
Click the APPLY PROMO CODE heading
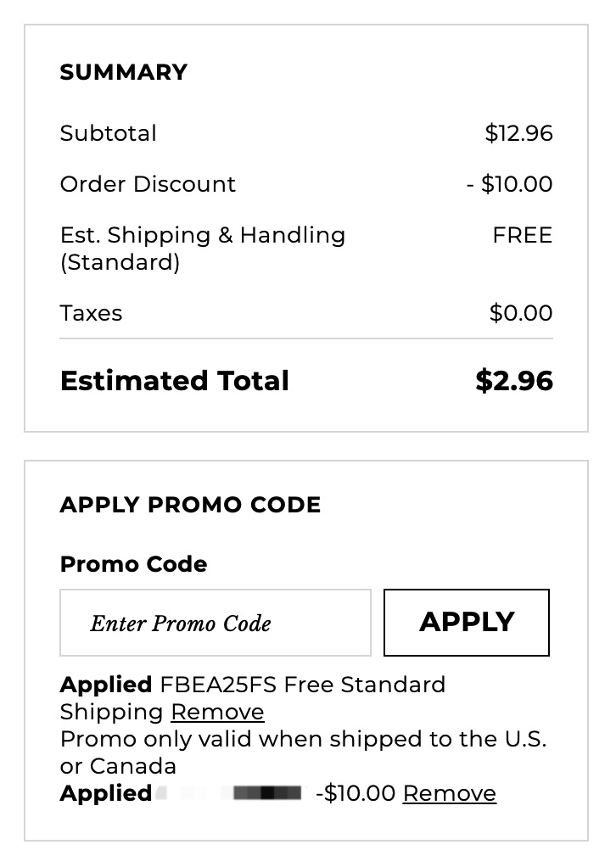190,505
